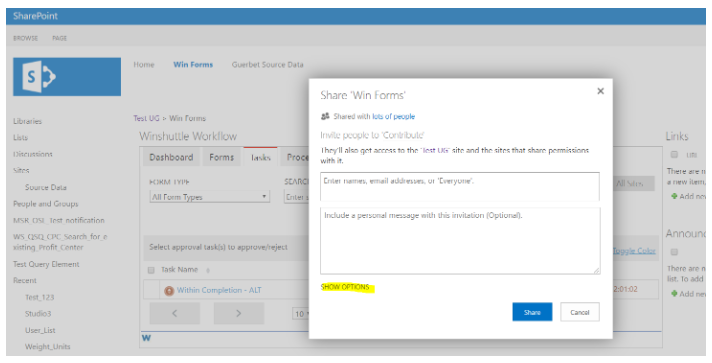Click the SharePoint title in top bar
The width and height of the screenshot is (712, 363).
click(x=35, y=16)
